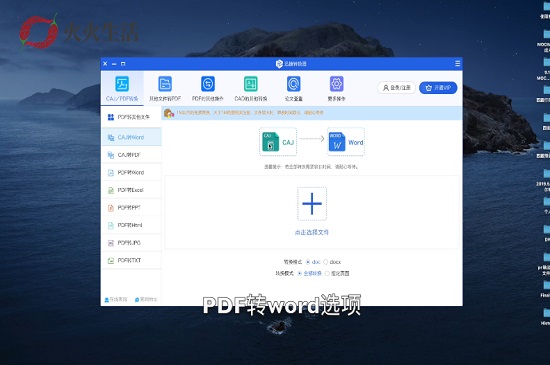
Task: Click the login/register button
Action: (x=396, y=88)
